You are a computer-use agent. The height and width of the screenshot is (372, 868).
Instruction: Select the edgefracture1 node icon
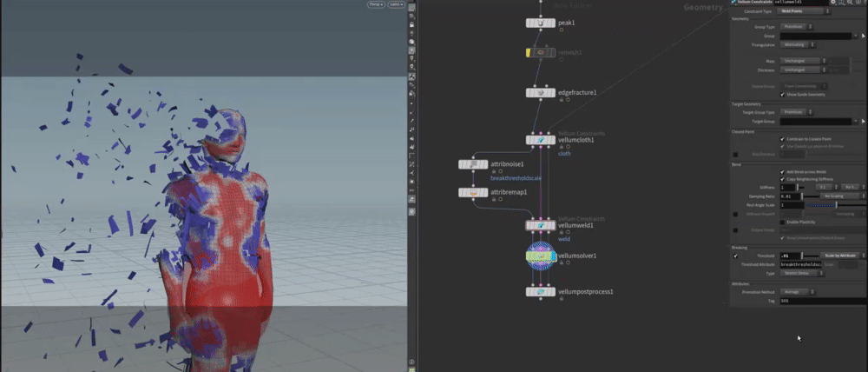tap(540, 93)
